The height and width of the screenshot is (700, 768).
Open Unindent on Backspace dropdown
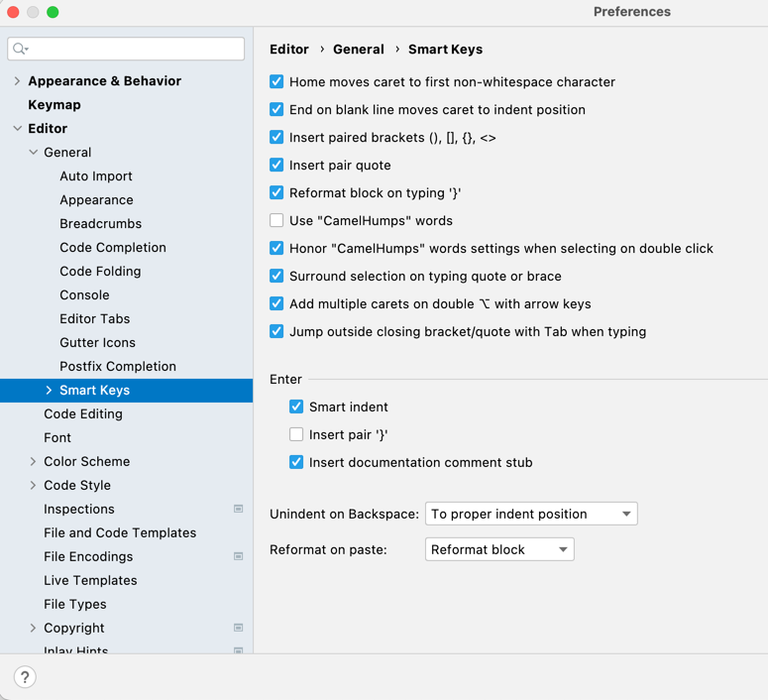tap(531, 514)
